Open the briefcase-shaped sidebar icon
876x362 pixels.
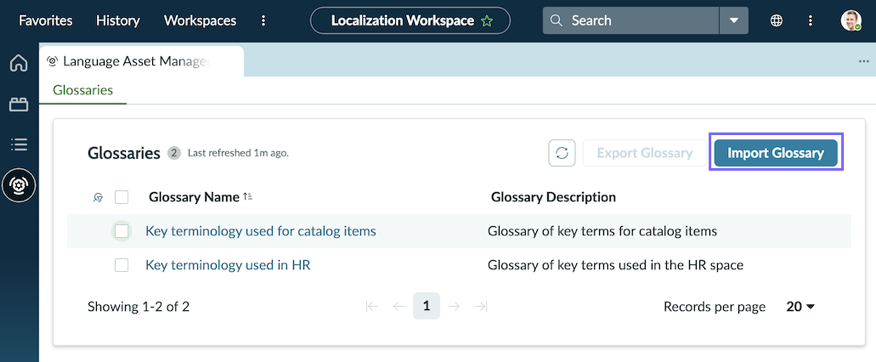coord(19,104)
